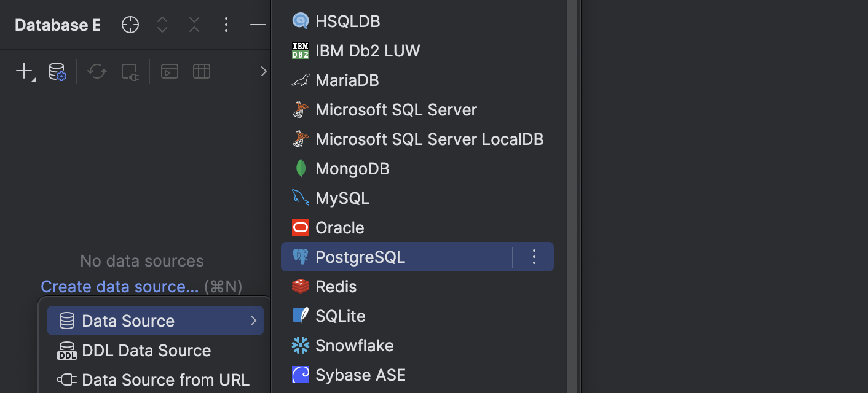Open the three-dot options menu in Database header

(x=226, y=25)
